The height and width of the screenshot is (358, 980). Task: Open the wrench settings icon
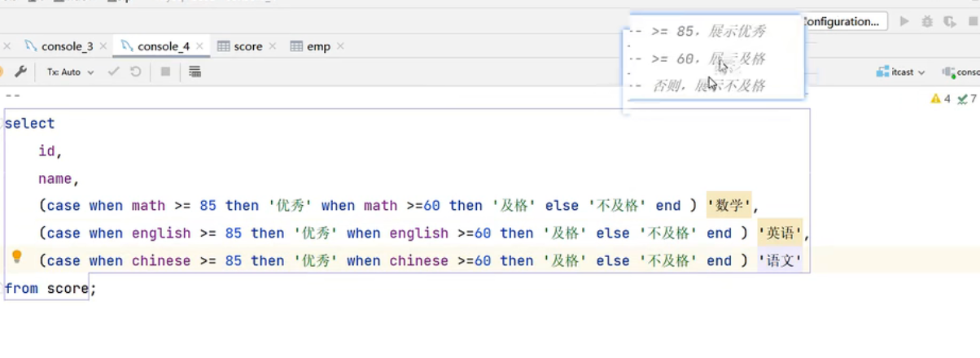(20, 72)
